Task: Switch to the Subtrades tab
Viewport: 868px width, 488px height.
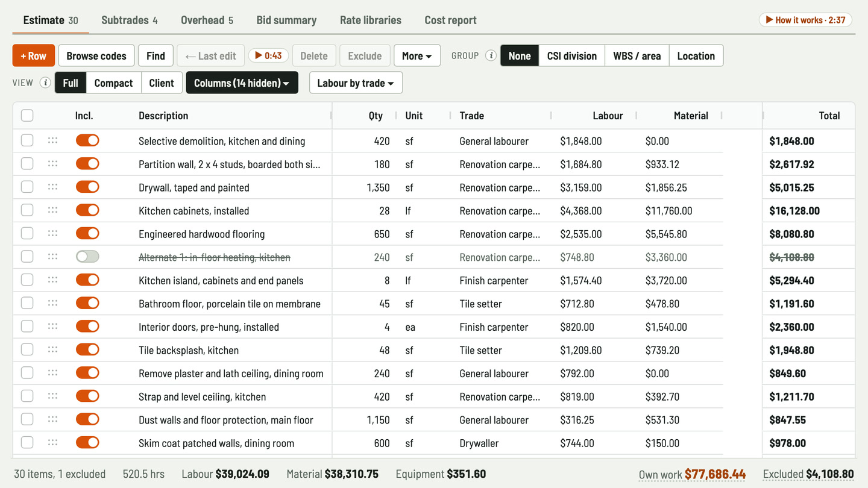Action: tap(130, 20)
